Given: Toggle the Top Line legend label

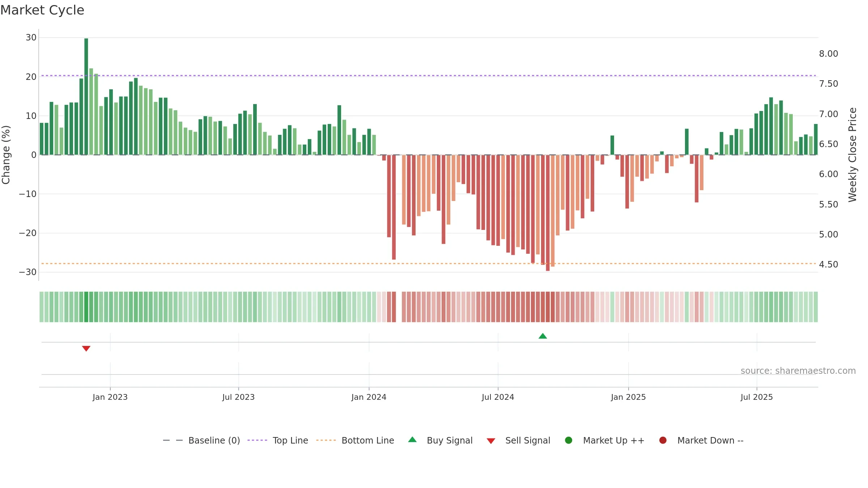Looking at the screenshot, I should point(290,440).
